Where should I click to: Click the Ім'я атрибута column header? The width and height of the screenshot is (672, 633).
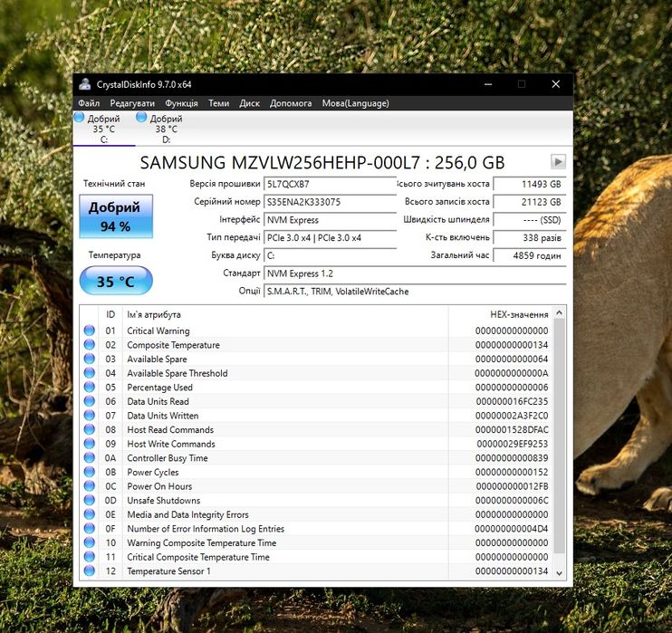point(285,314)
